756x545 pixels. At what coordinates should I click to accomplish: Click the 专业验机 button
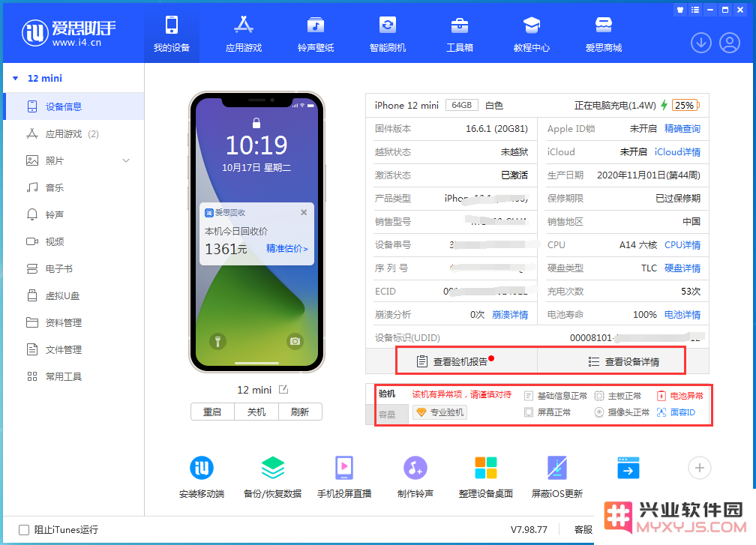click(x=439, y=412)
